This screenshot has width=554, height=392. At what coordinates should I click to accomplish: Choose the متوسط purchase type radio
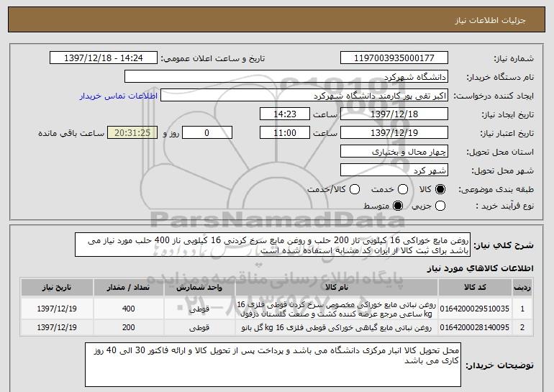click(x=398, y=206)
